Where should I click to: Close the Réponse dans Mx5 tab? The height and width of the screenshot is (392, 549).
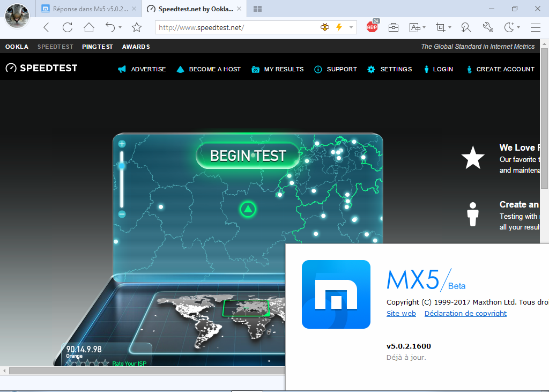click(133, 9)
